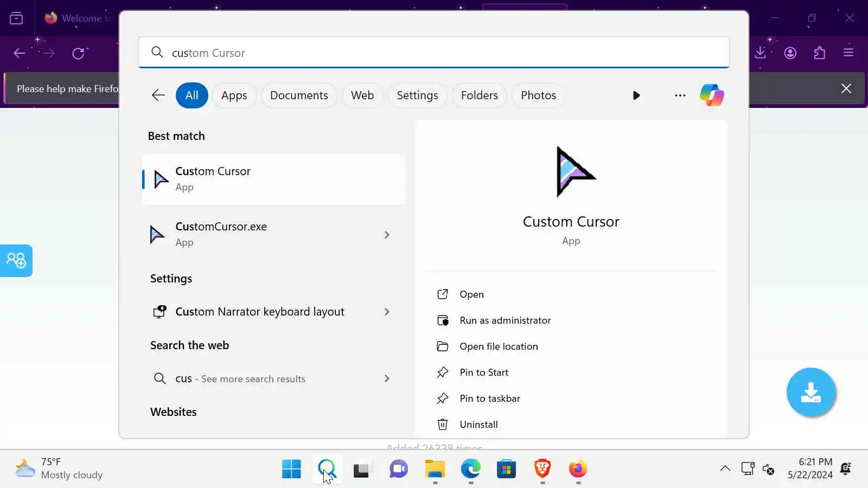Open the Firefox extensions puzzle icon
Screen dimensions: 868x488
point(819,53)
